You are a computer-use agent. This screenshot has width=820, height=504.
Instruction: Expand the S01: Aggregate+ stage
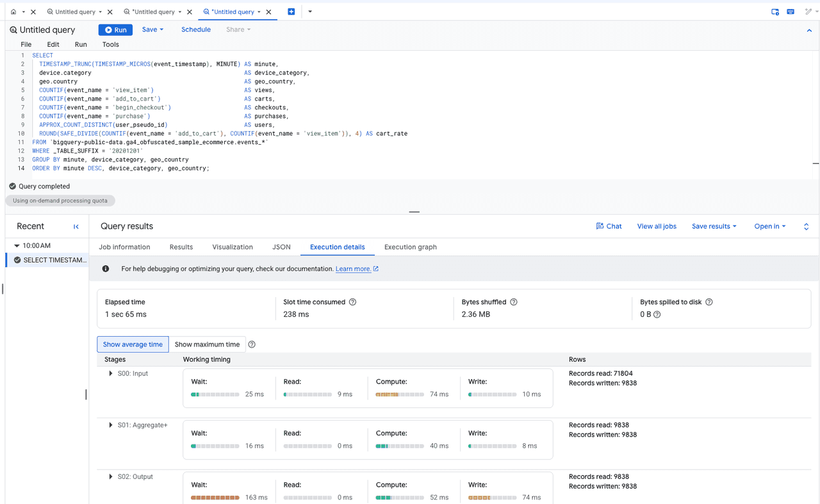click(111, 425)
